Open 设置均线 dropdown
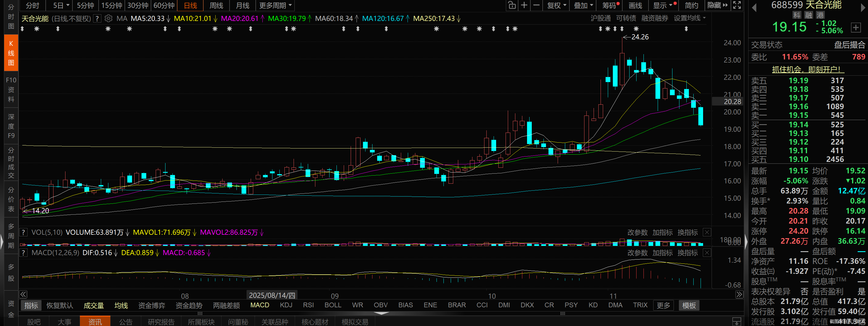Screen dimensions: 868x326 pos(689,18)
